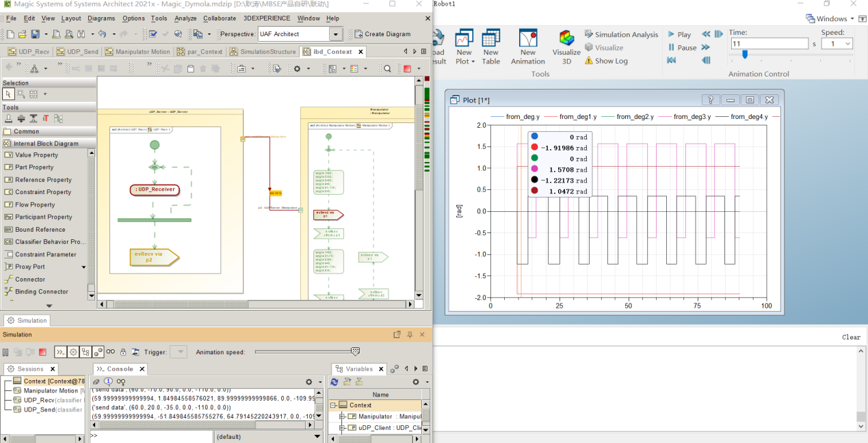Terminate simulation with the red stop icon
This screenshot has width=868, height=443.
pyautogui.click(x=42, y=352)
